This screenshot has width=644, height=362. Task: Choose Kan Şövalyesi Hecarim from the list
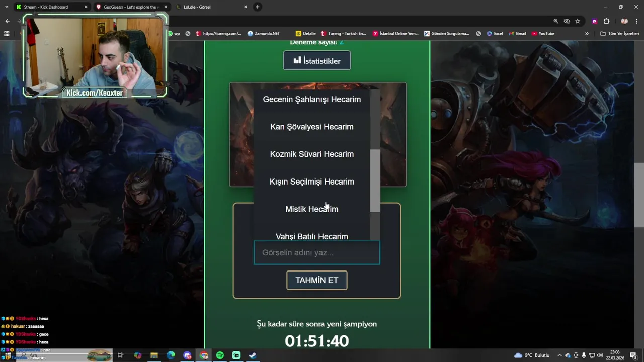pyautogui.click(x=312, y=127)
